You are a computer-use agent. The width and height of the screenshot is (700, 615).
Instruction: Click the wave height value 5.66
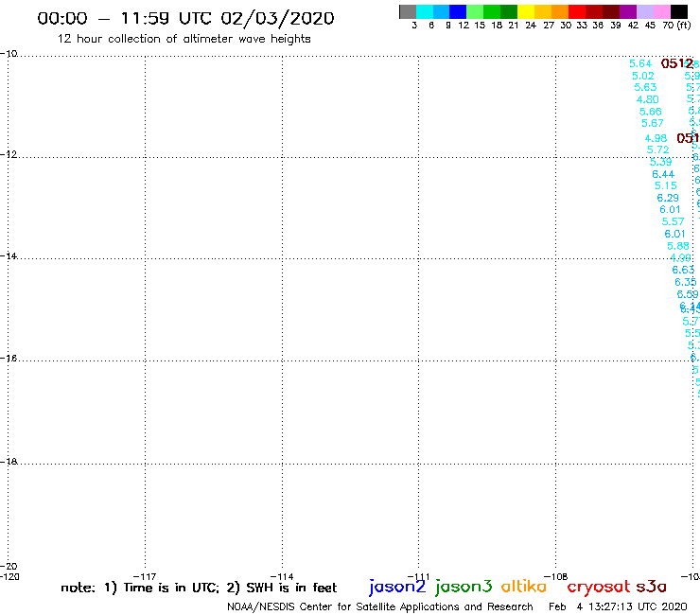[x=651, y=112]
